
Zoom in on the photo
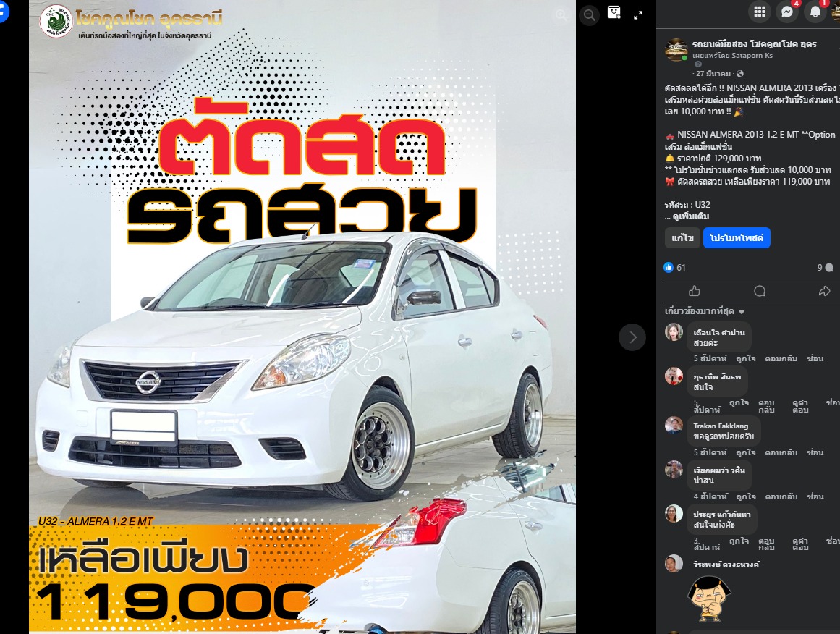561,15
